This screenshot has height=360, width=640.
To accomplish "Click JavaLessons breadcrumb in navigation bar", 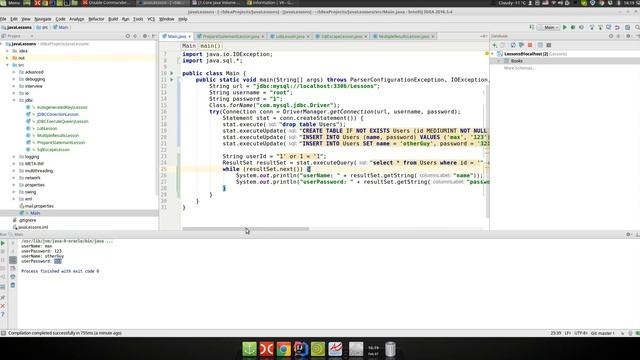I will [x=17, y=27].
